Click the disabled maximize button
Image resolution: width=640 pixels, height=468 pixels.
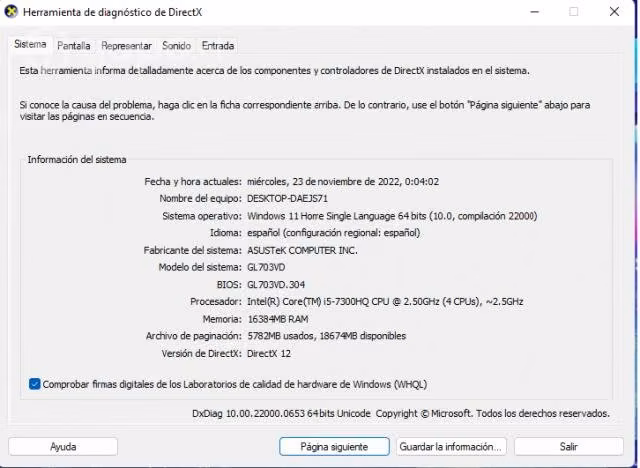click(574, 12)
